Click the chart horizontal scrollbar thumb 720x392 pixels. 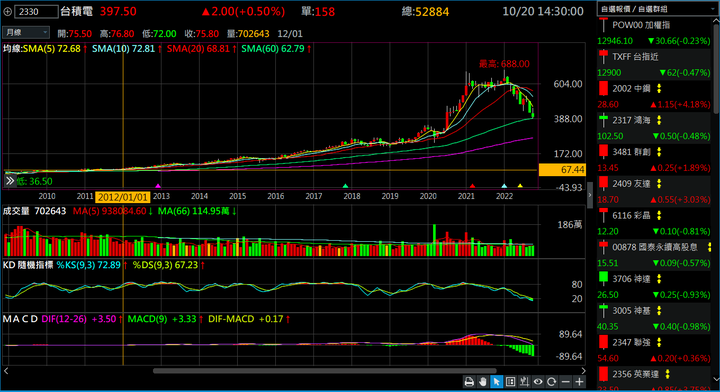(325, 370)
